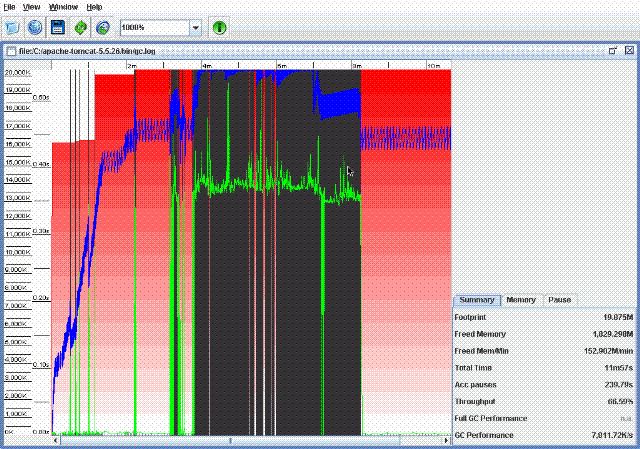This screenshot has height=449, width=640.
Task: Click the green Refresh icon
Action: tap(81, 28)
